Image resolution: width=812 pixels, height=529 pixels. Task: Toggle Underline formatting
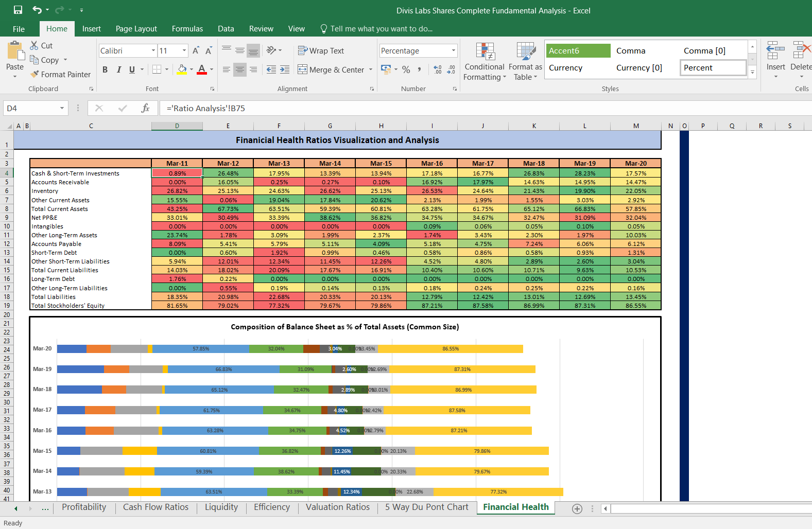(x=132, y=69)
